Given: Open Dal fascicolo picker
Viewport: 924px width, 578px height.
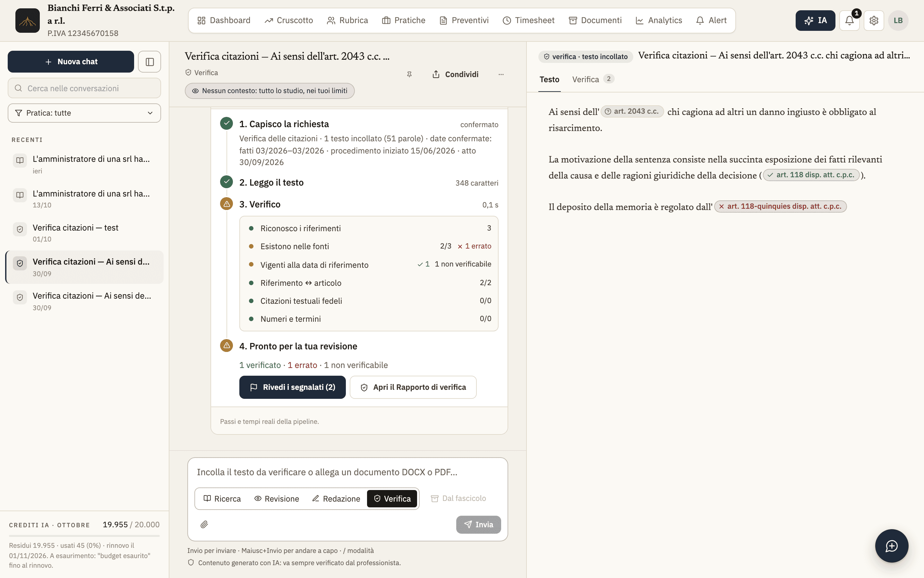Looking at the screenshot, I should [x=458, y=498].
